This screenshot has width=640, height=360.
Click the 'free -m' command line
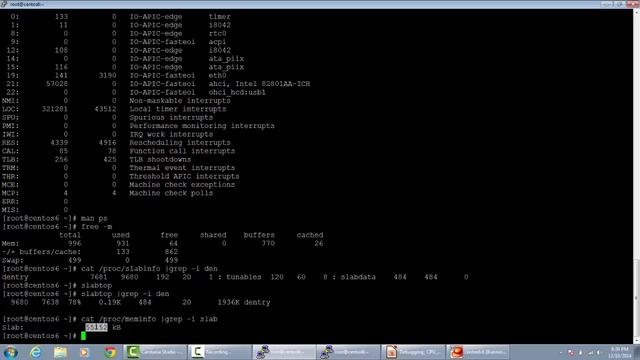(x=96, y=227)
